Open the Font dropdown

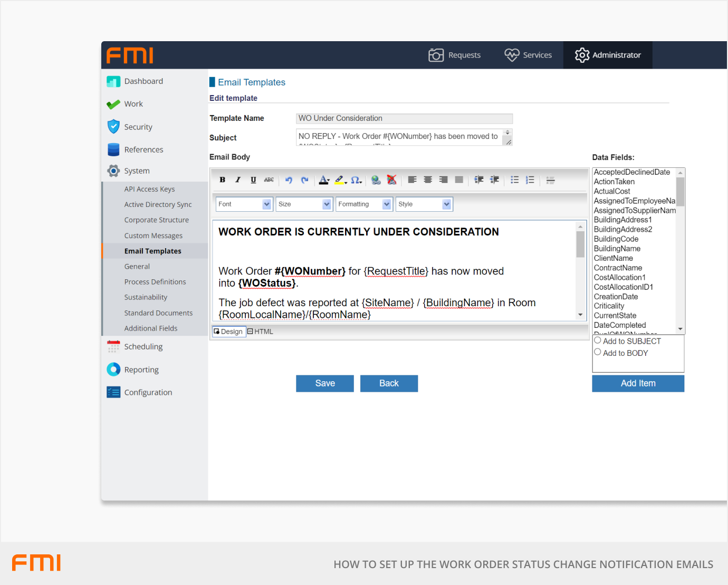click(244, 204)
